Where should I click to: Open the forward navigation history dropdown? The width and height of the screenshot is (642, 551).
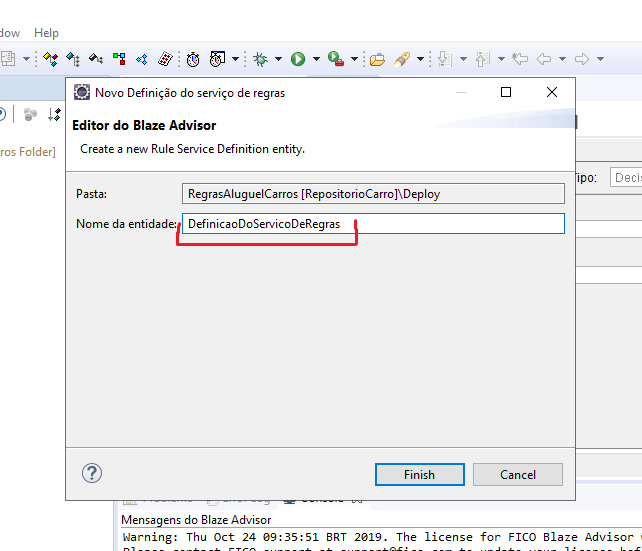click(x=600, y=59)
